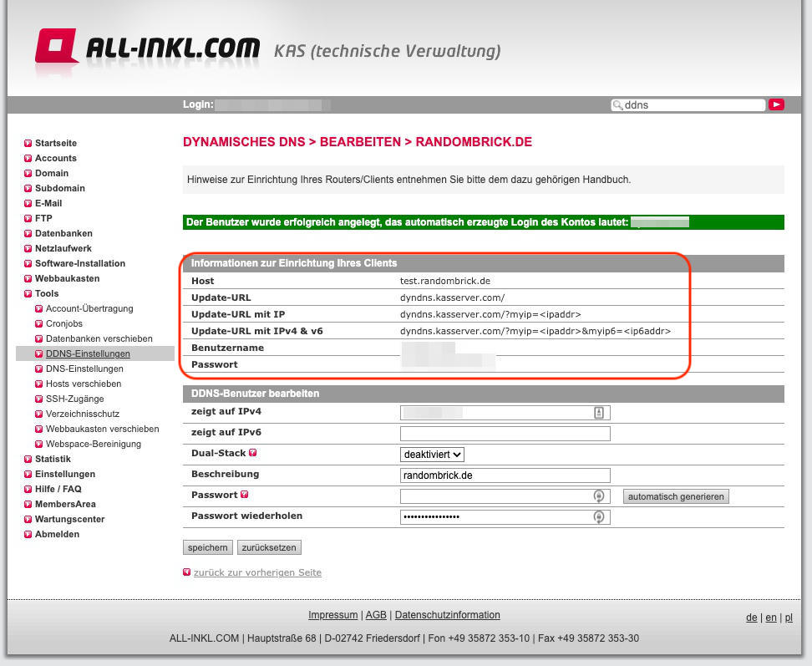This screenshot has height=666, width=812.
Task: Select DDNS-Einstellungen in the sidebar
Action: [x=88, y=353]
